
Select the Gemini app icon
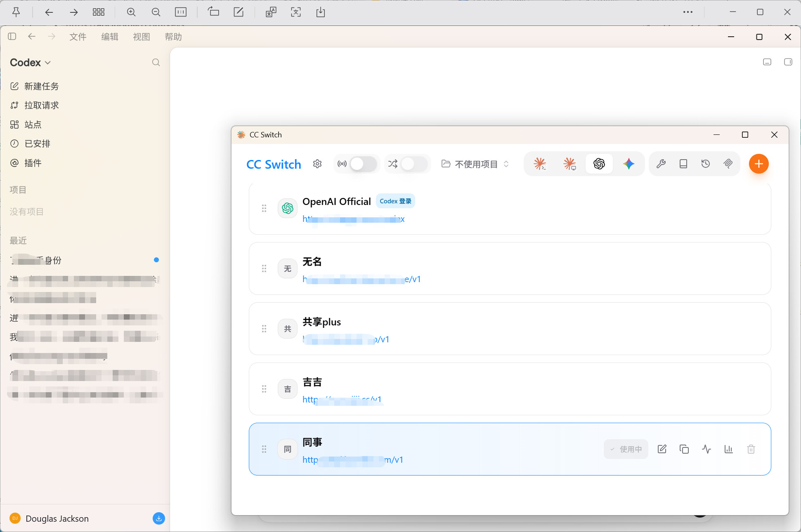pos(629,164)
